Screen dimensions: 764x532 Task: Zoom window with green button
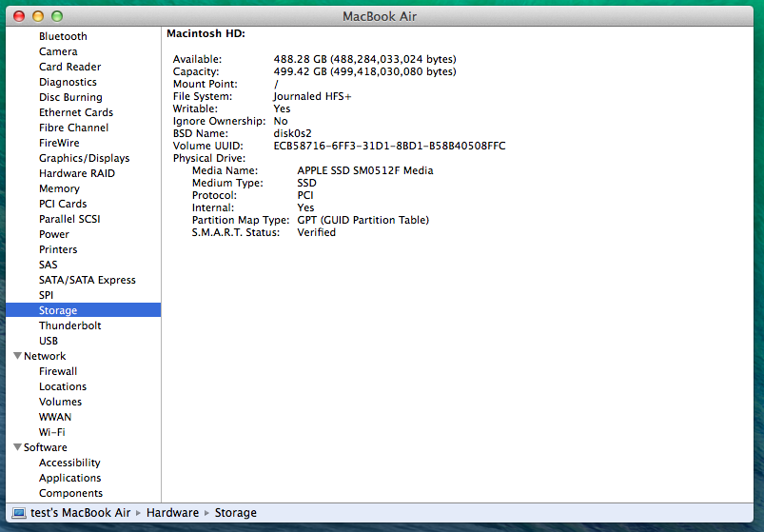tap(57, 16)
